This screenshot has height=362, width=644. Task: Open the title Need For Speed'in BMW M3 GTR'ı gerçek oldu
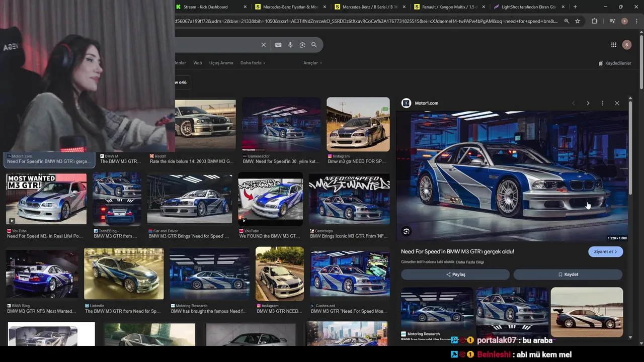pos(457,251)
